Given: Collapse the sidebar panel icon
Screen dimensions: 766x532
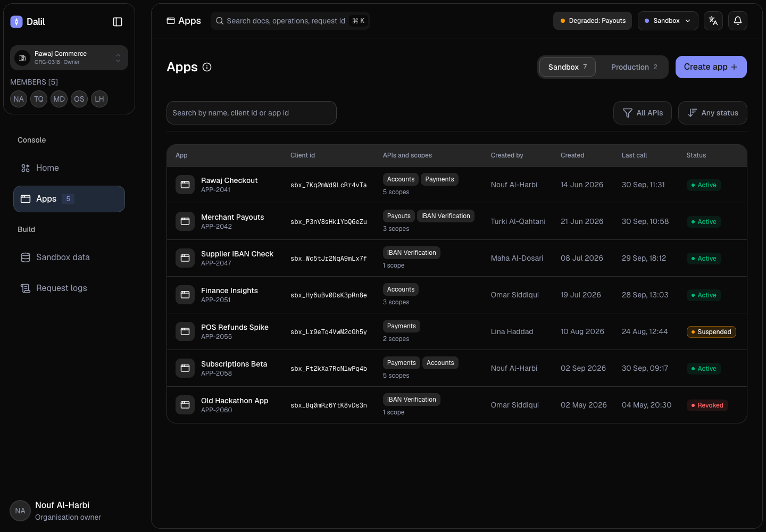Looking at the screenshot, I should [x=118, y=22].
